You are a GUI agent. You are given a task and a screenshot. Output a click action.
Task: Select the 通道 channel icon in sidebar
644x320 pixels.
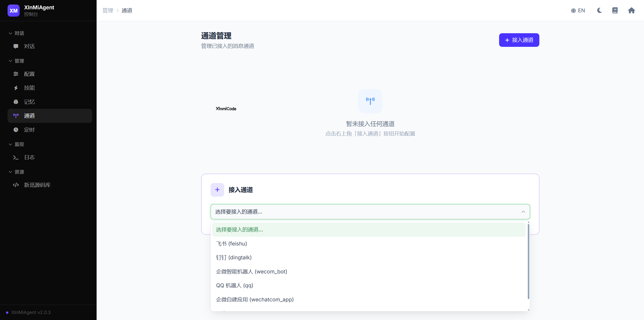coord(16,116)
